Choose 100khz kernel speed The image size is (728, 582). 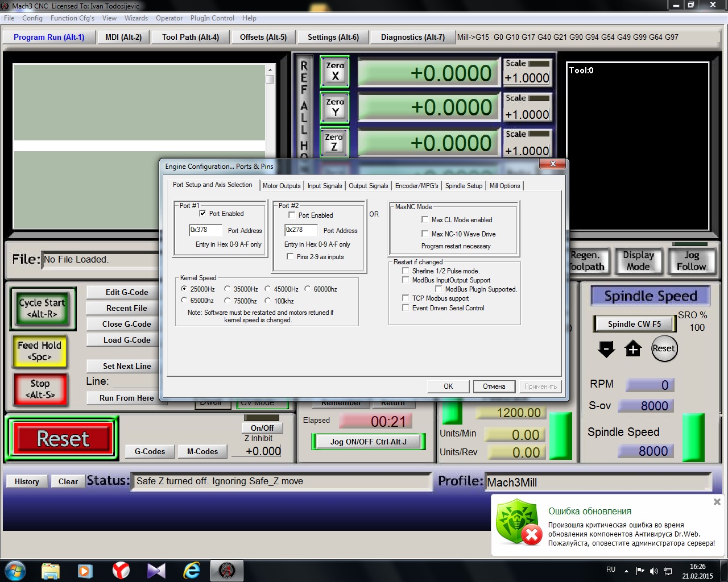267,300
